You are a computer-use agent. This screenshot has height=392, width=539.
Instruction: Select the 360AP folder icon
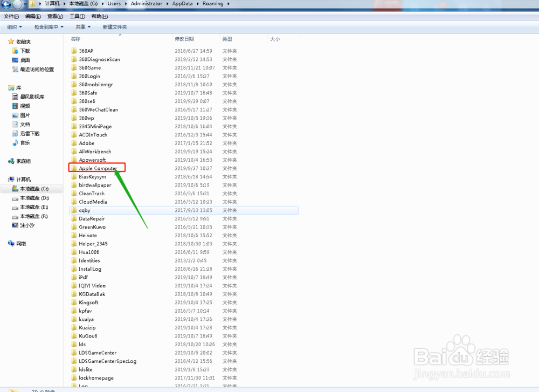(74, 51)
